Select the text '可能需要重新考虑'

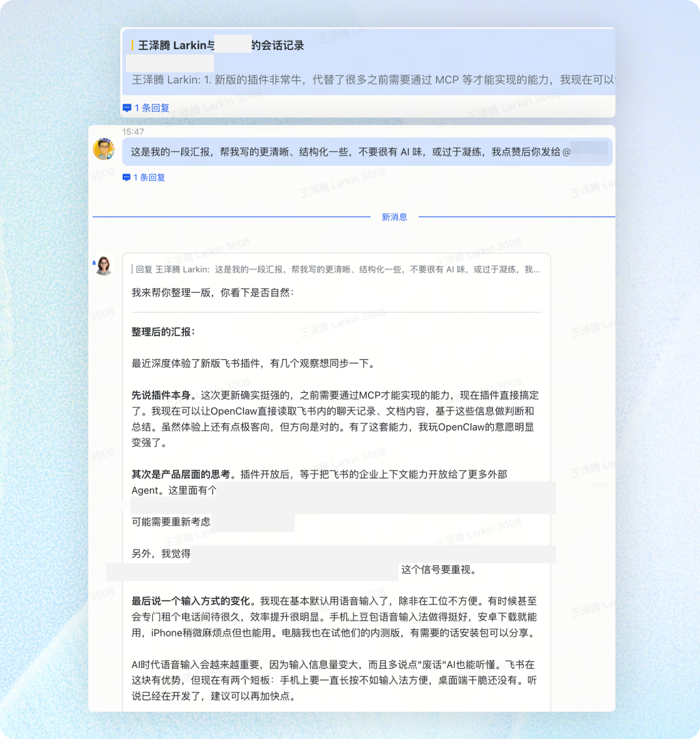point(171,522)
